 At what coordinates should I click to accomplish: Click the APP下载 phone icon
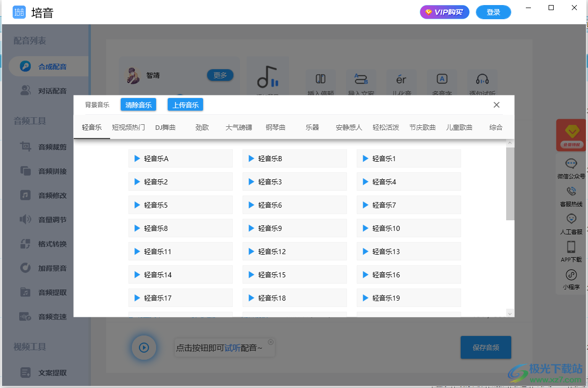tap(571, 247)
